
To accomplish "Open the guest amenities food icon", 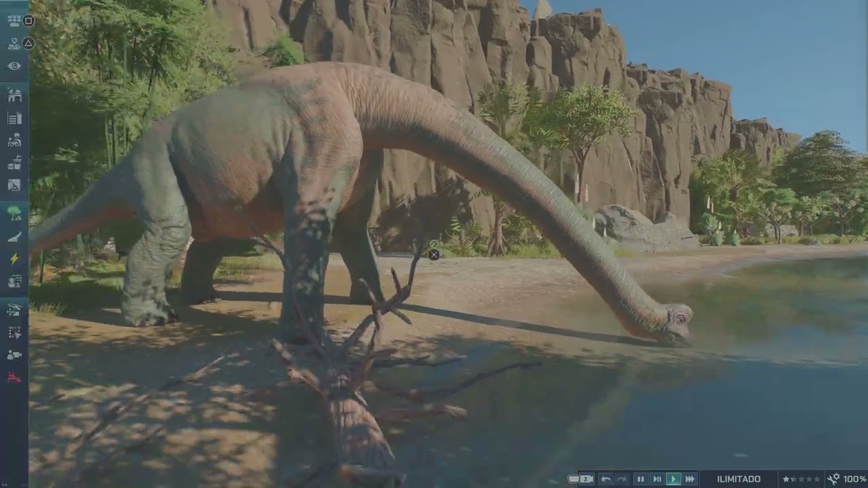I will coord(14,162).
